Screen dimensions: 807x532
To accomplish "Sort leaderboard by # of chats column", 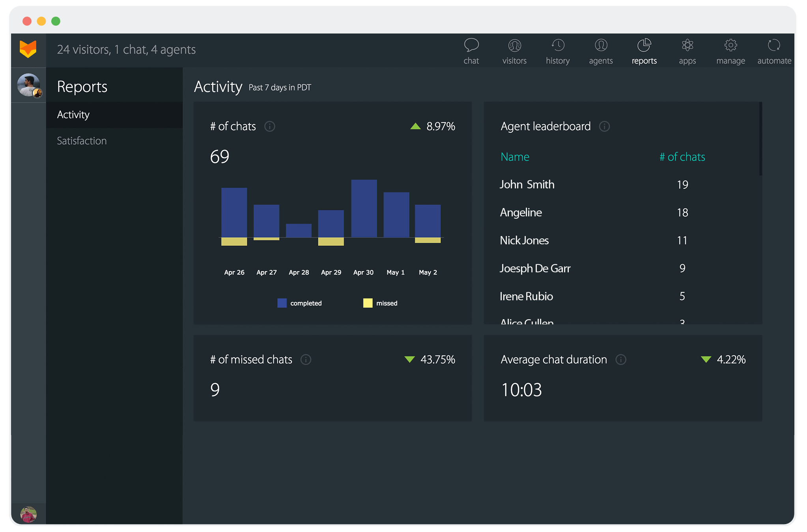I will tap(682, 157).
